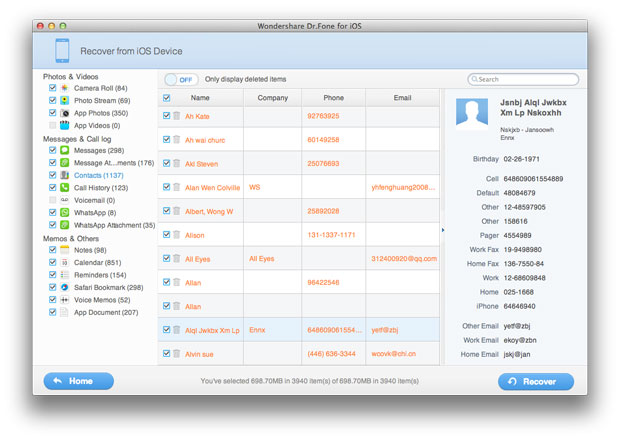
Task: Sort by the Phone column header
Action: (x=333, y=98)
